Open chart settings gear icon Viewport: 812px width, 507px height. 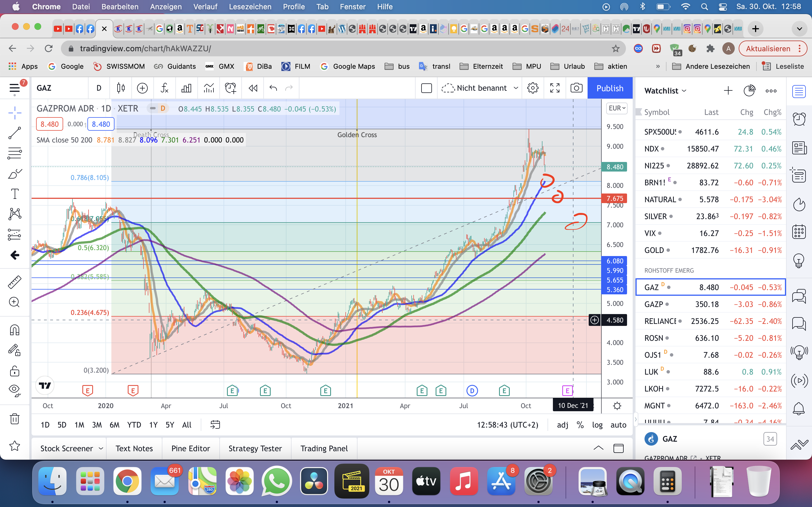[533, 88]
